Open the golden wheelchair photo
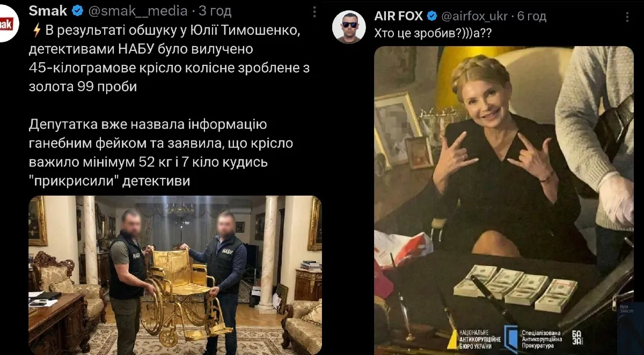The width and height of the screenshot is (644, 355). pos(175,275)
